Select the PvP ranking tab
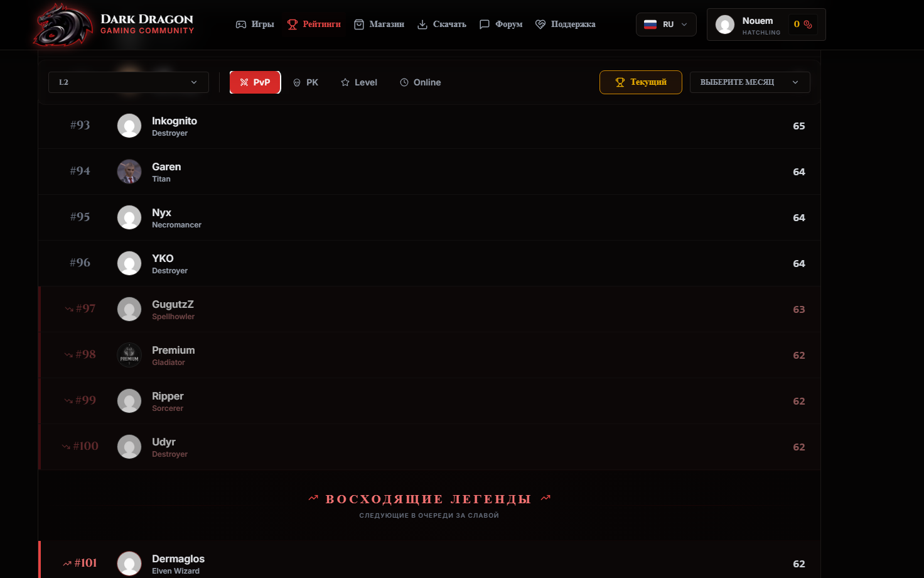 255,82
